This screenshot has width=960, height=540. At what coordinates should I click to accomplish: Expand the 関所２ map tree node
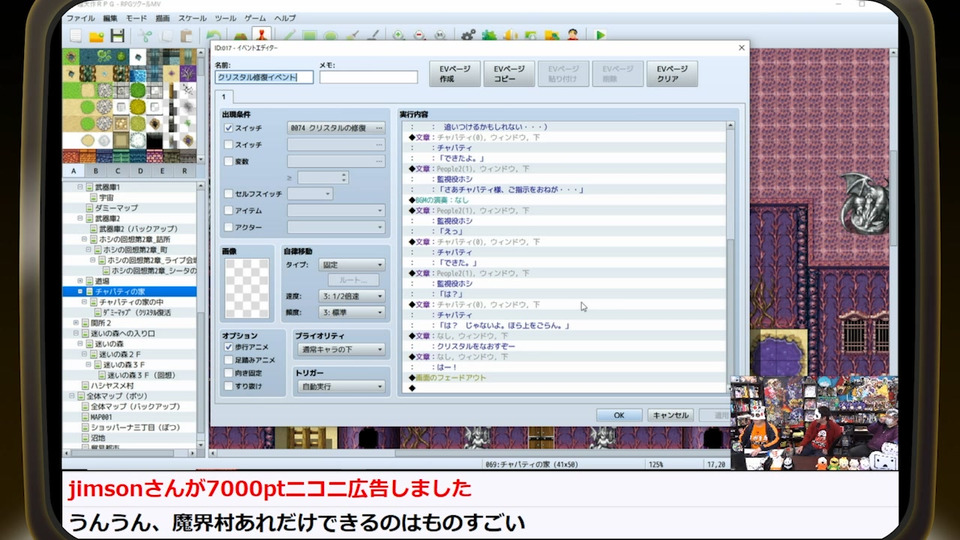coord(76,323)
